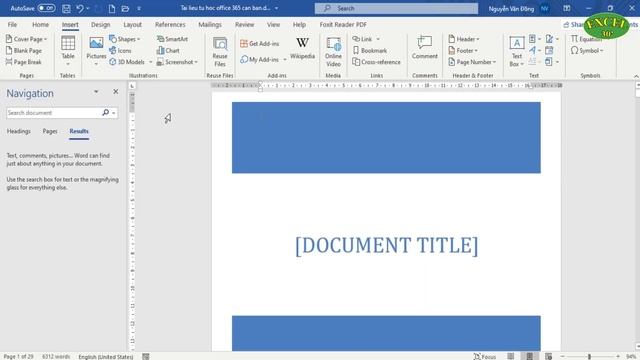640x360 pixels.
Task: Open the Foxit Reader PDF tab
Action: tap(343, 24)
